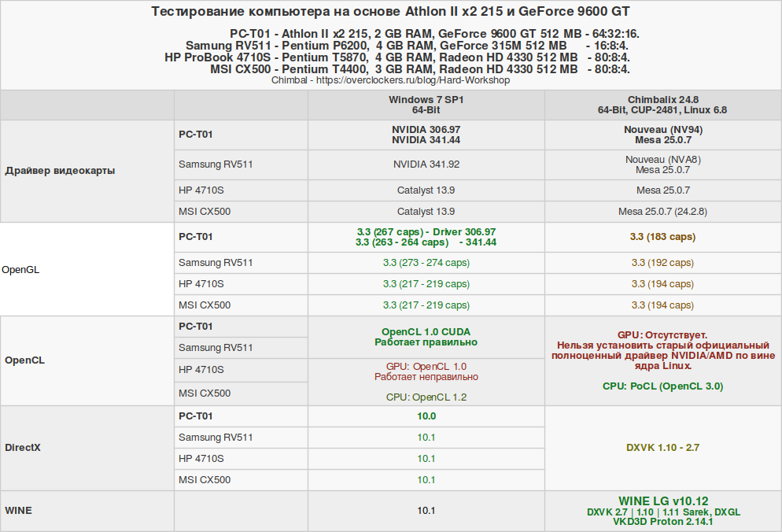This screenshot has height=532, width=782.
Task: Click '3.3 (194 caps)' in MSI CX500 row
Action: point(662,305)
